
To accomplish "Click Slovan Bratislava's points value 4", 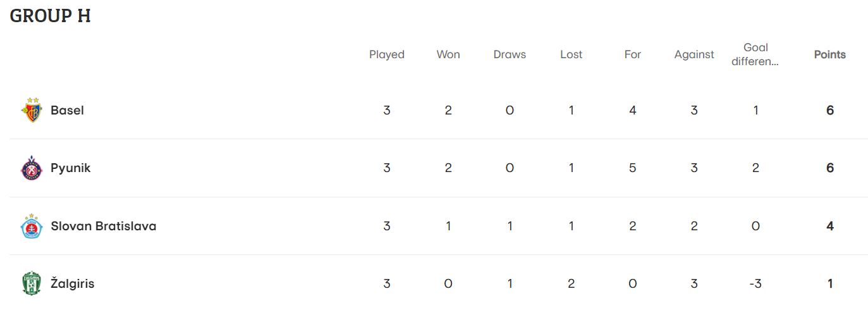I will (830, 226).
